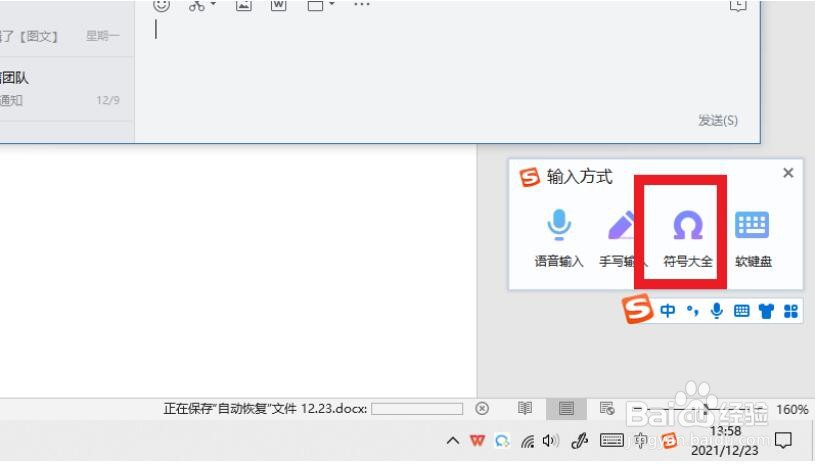The height and width of the screenshot is (468, 815).
Task: Click keyboard icon on Sogou input bar
Action: [742, 311]
